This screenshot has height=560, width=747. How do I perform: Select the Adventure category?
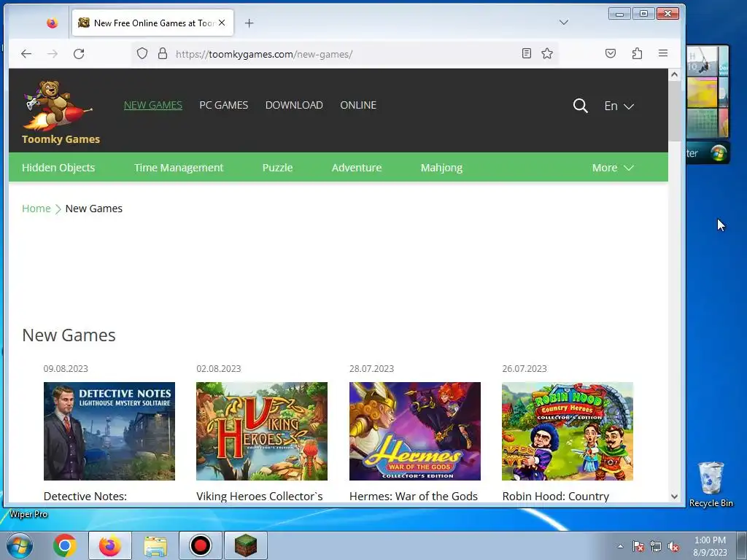tap(357, 168)
